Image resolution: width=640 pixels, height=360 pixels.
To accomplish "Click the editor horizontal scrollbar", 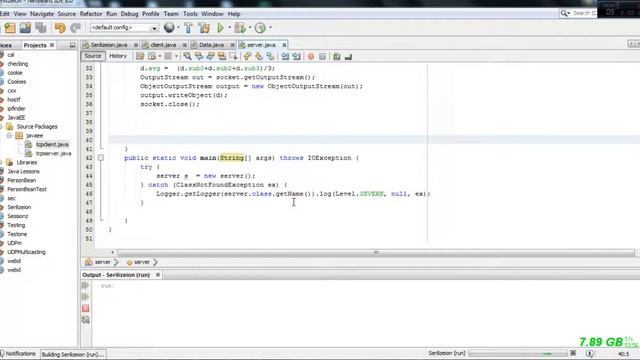I will (x=376, y=253).
